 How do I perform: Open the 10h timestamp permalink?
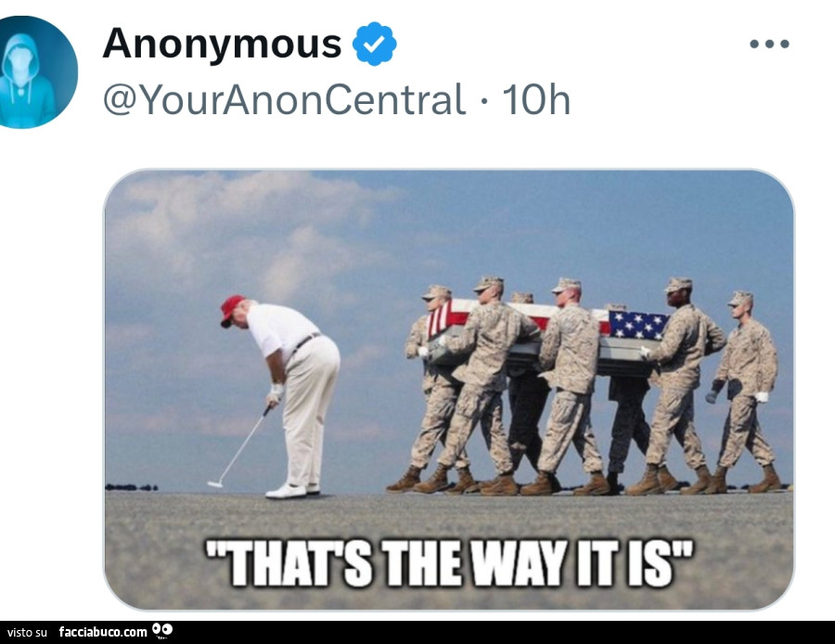(x=535, y=99)
